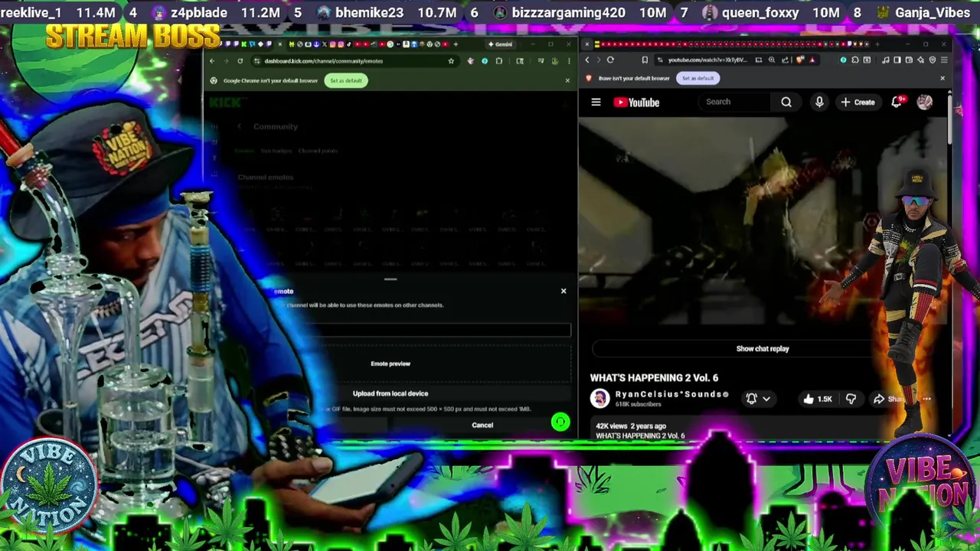980x551 pixels.
Task: Open a new tab in Chrome
Action: (x=456, y=44)
